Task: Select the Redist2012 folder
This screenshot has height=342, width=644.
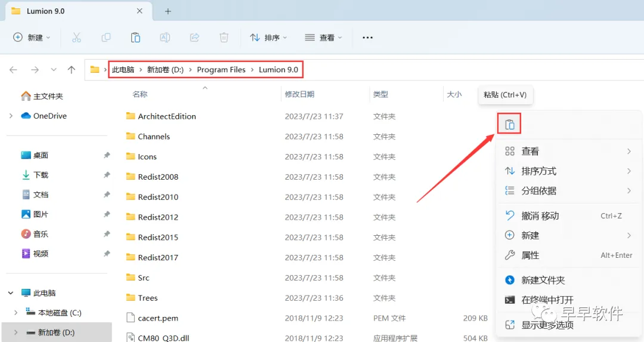Action: [x=152, y=217]
